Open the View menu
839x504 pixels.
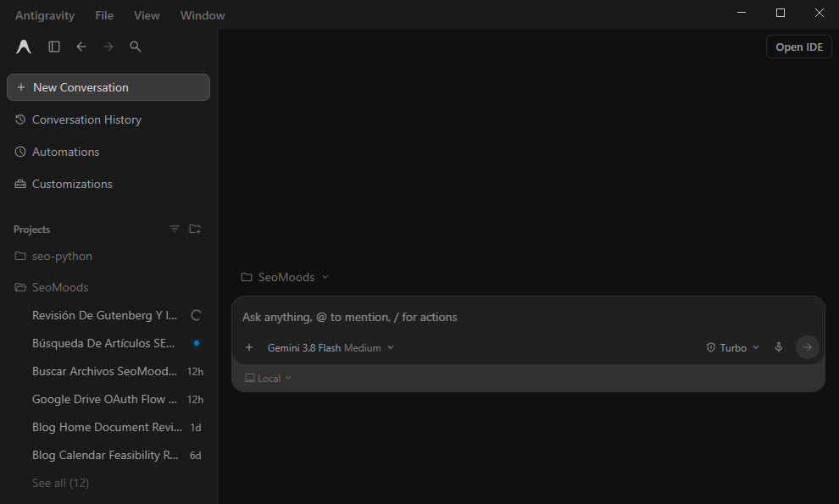tap(147, 15)
